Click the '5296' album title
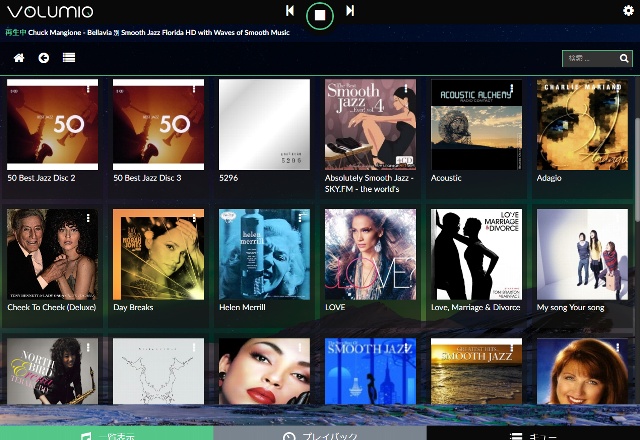640x440 pixels. coord(229,178)
